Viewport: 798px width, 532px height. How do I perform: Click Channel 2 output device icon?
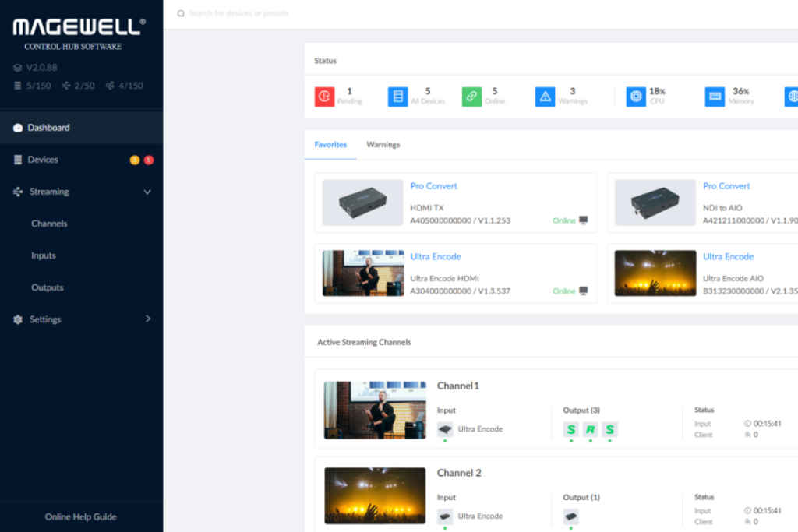click(x=571, y=516)
